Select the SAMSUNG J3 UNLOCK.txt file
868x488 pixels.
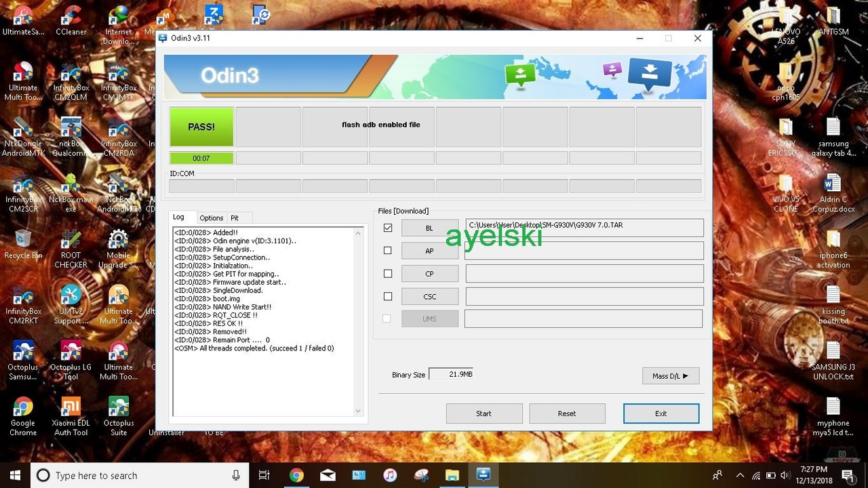tap(833, 361)
